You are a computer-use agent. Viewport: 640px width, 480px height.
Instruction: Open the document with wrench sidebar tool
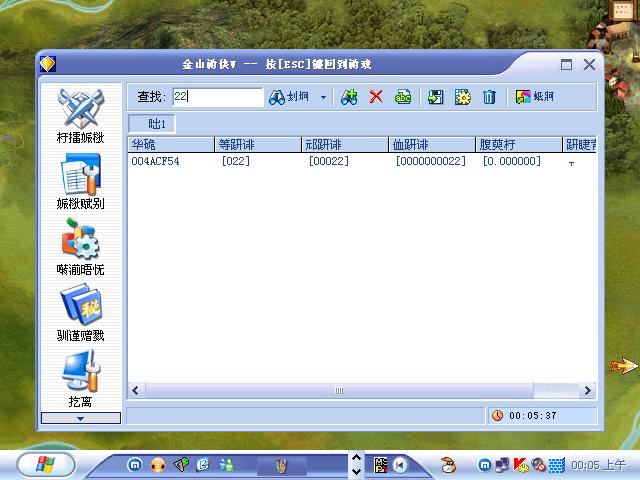click(80, 174)
